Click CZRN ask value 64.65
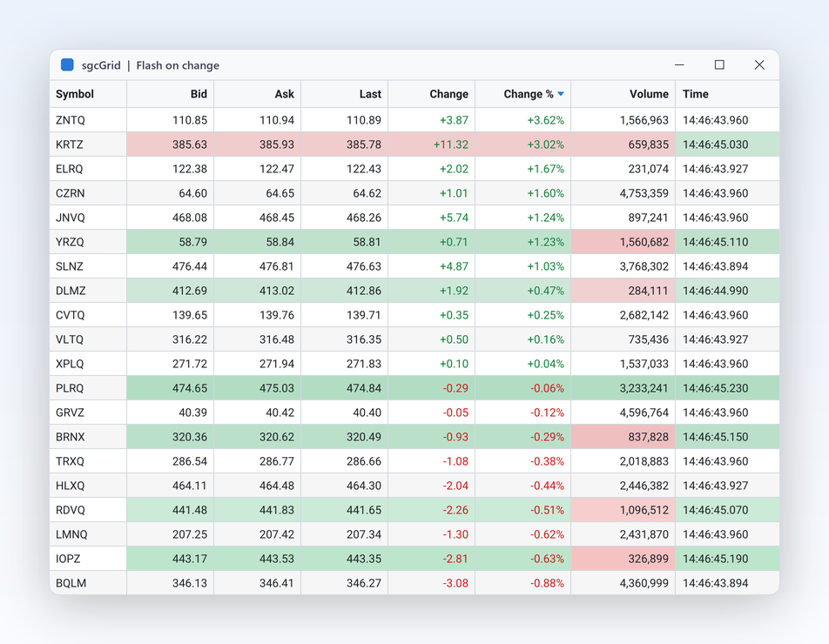The image size is (829, 644). click(x=258, y=193)
